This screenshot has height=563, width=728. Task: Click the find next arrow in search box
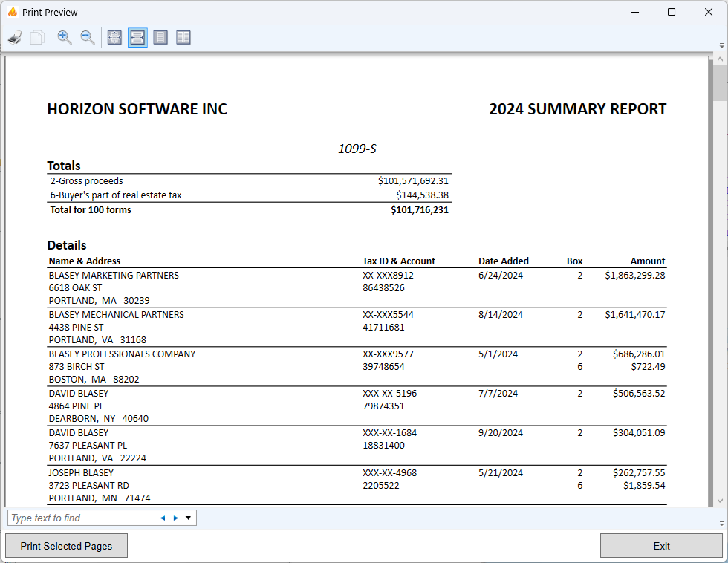[x=176, y=518]
